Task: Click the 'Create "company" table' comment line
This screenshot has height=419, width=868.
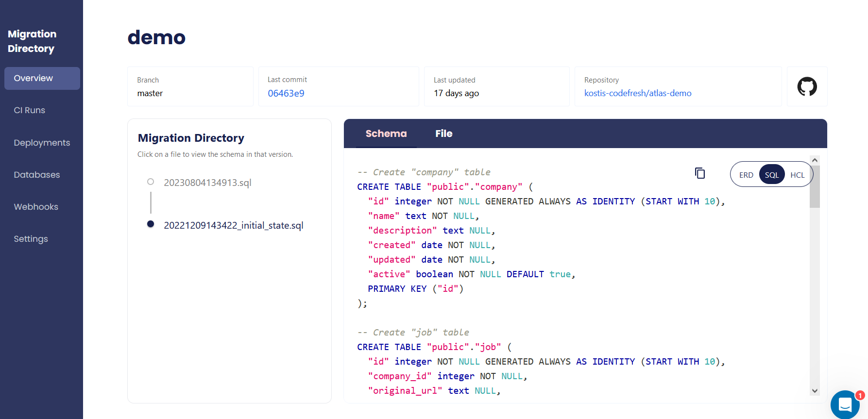Action: point(424,172)
